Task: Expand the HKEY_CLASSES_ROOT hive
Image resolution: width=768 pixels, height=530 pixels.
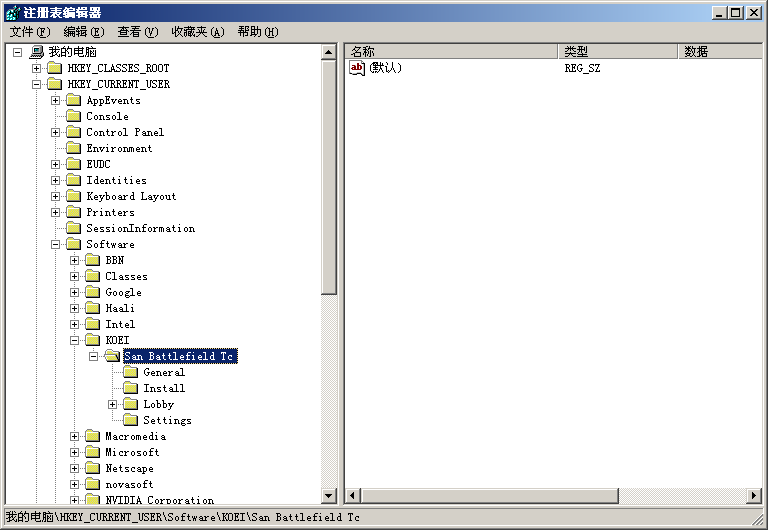Action: [37, 68]
